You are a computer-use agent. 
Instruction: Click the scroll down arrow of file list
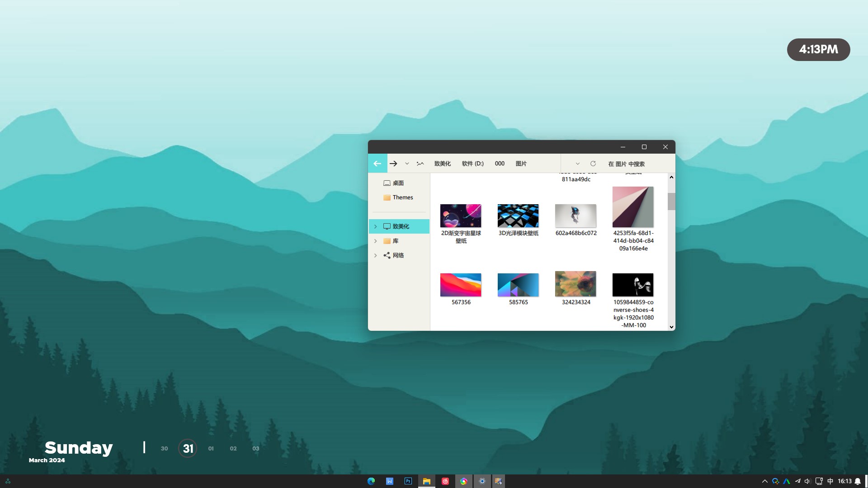671,327
